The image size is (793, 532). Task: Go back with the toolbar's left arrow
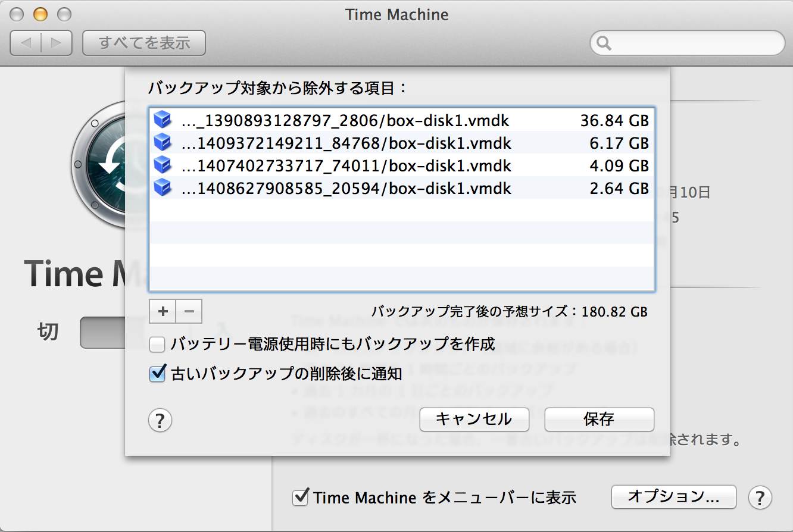coord(27,43)
